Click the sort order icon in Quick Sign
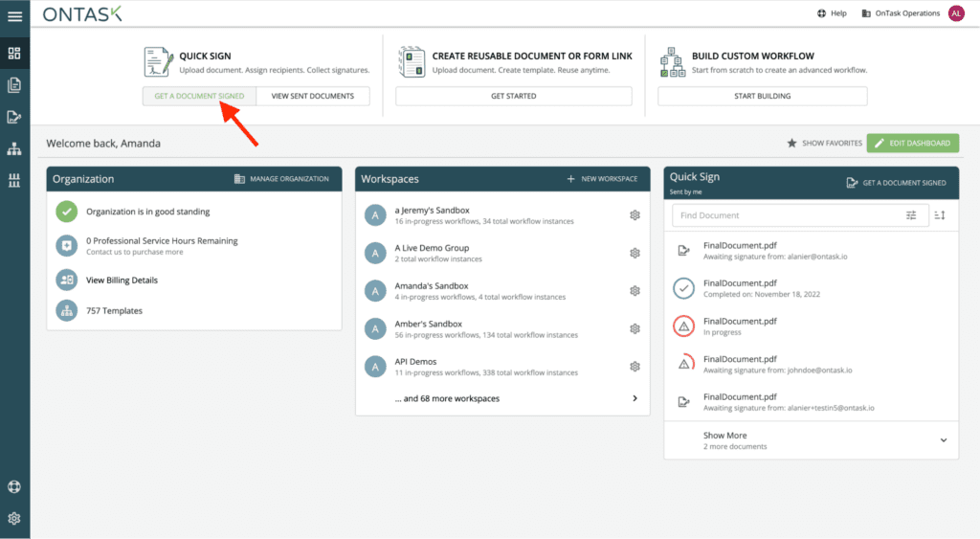This screenshot has height=539, width=980. [x=940, y=215]
